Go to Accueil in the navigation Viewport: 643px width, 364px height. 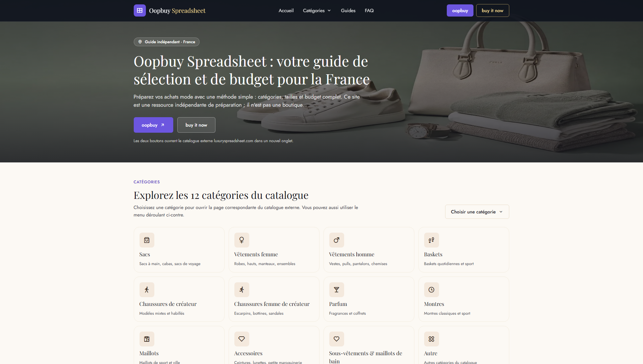pos(286,10)
